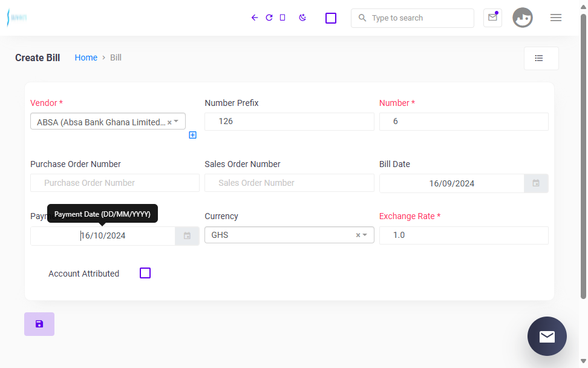Click the save bill button

coord(39,324)
